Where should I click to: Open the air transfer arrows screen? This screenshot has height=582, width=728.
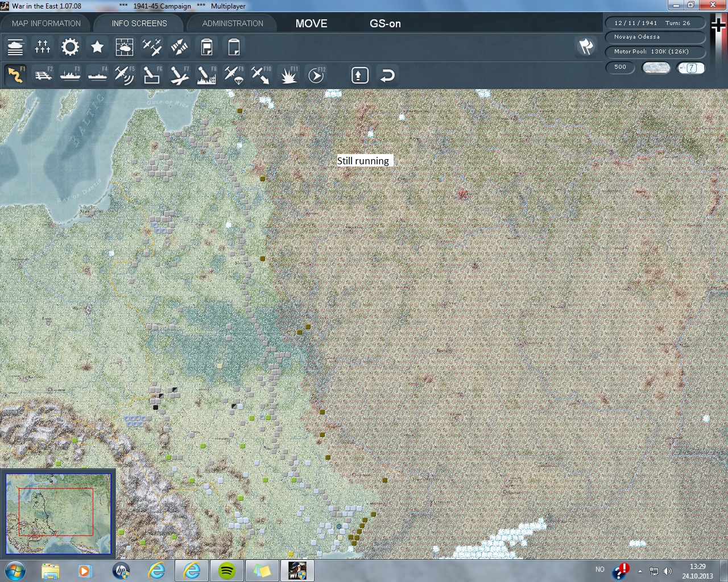179,47
